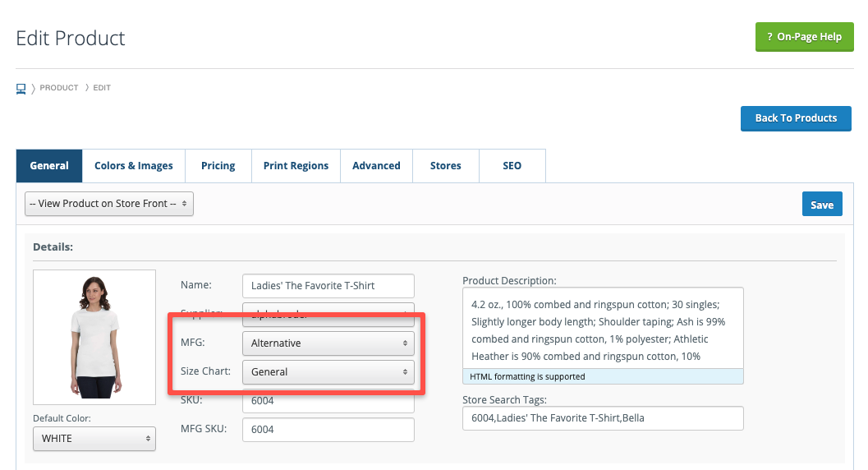868x470 pixels.
Task: Click Back To Products button
Action: click(795, 118)
